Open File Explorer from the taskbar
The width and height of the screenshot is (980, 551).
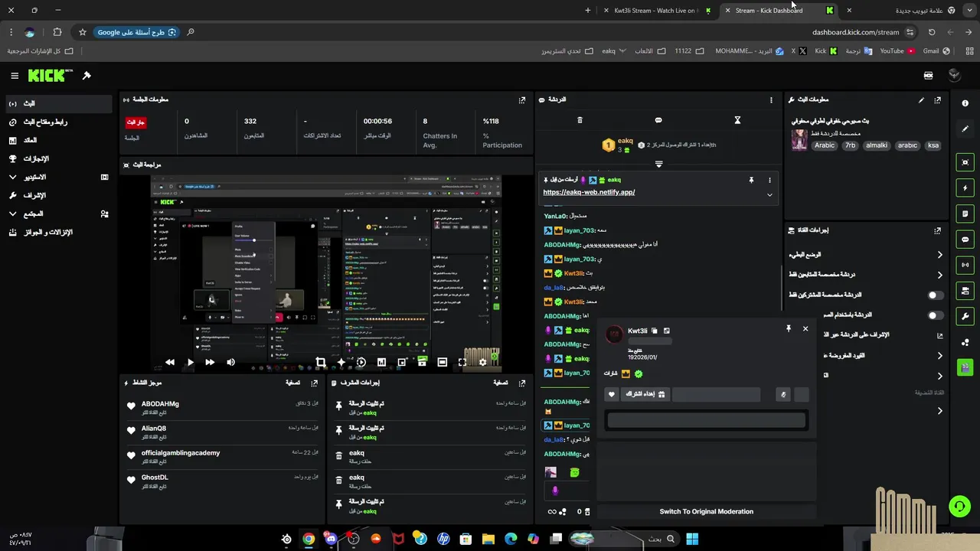[x=488, y=539]
